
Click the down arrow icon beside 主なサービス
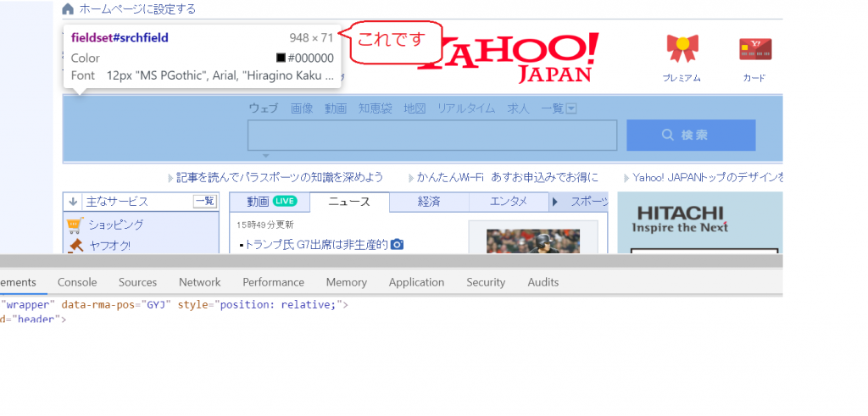[73, 202]
